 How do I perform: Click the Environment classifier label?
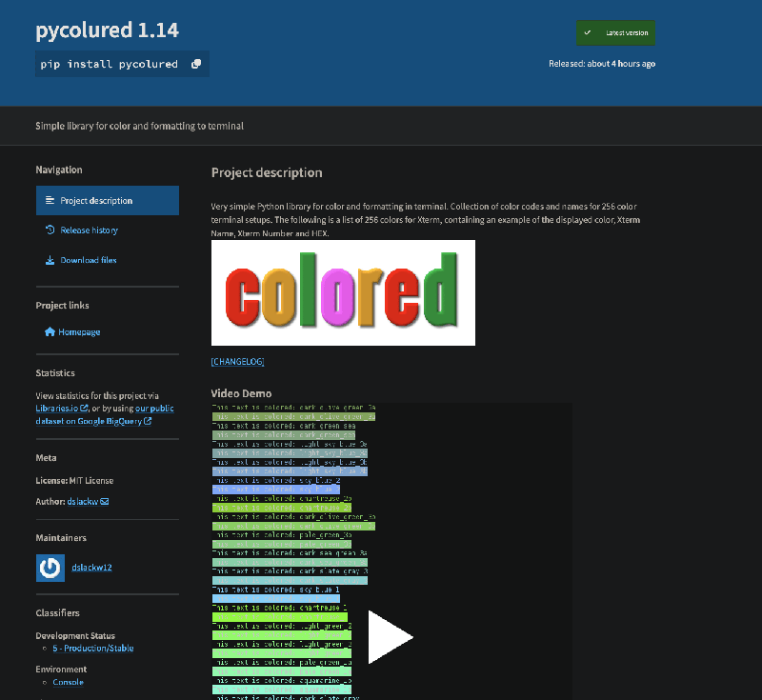tap(61, 669)
